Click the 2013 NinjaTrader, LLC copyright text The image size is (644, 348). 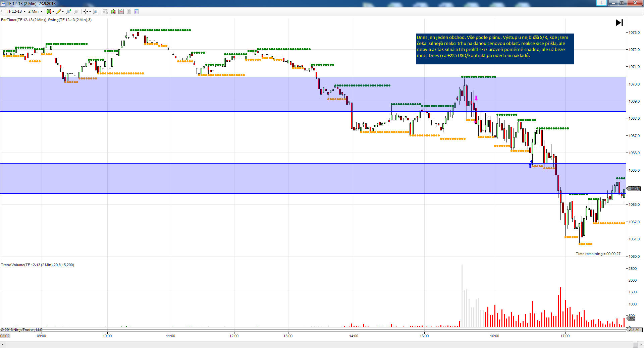(x=22, y=330)
